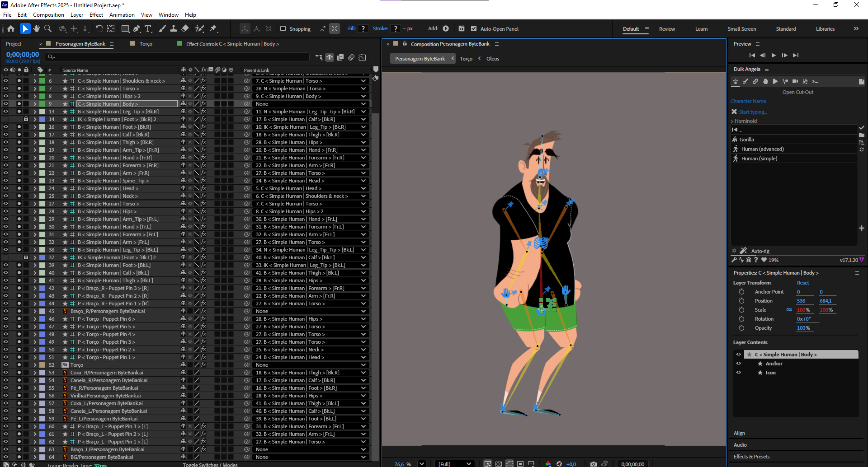Click the Home icon in toolbar
868x467 pixels.
[x=11, y=29]
